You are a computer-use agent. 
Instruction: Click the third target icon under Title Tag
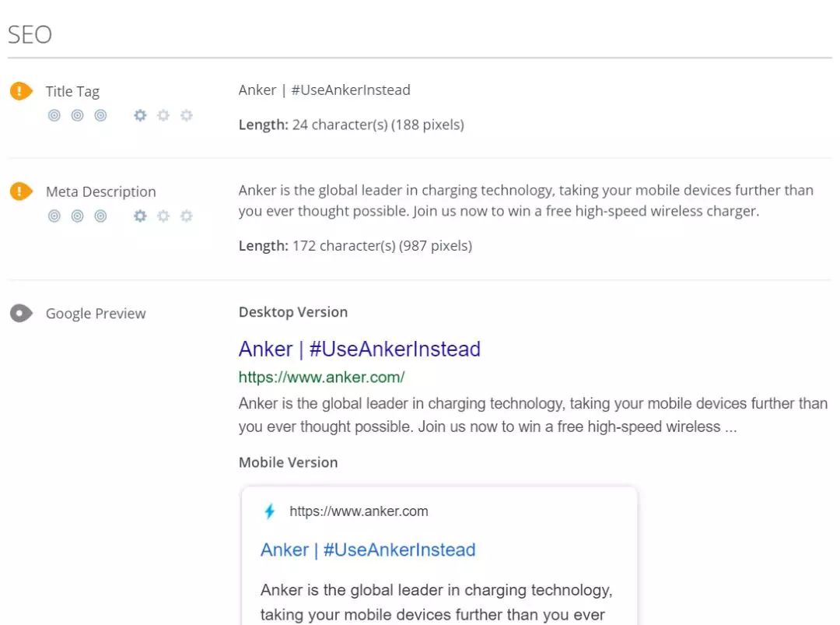100,115
